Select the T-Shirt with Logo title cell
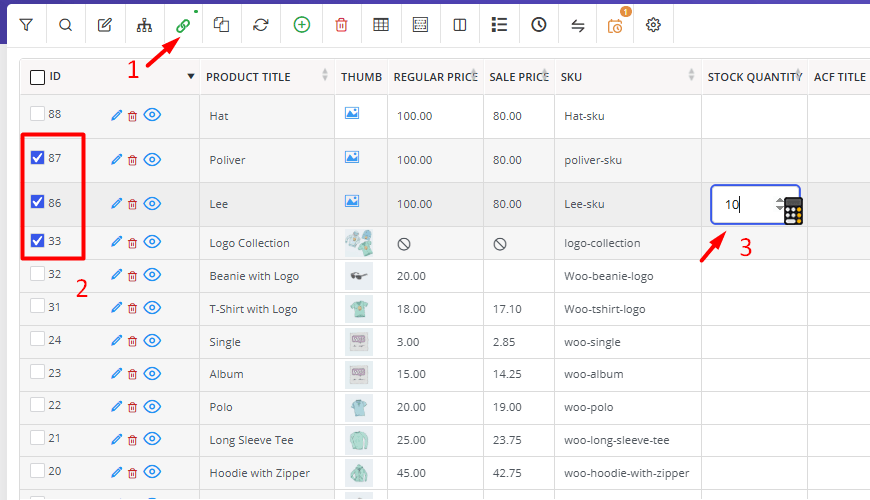This screenshot has width=870, height=500. pyautogui.click(x=267, y=309)
